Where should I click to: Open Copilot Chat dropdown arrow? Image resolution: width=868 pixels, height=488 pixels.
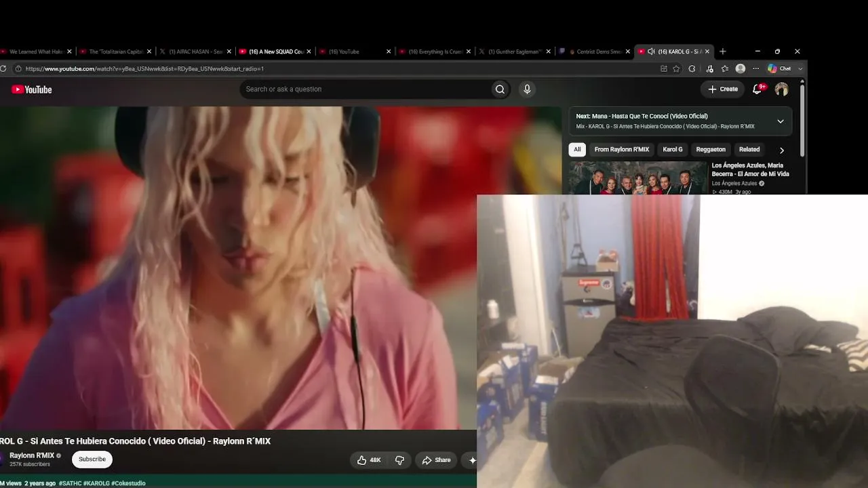tap(800, 68)
